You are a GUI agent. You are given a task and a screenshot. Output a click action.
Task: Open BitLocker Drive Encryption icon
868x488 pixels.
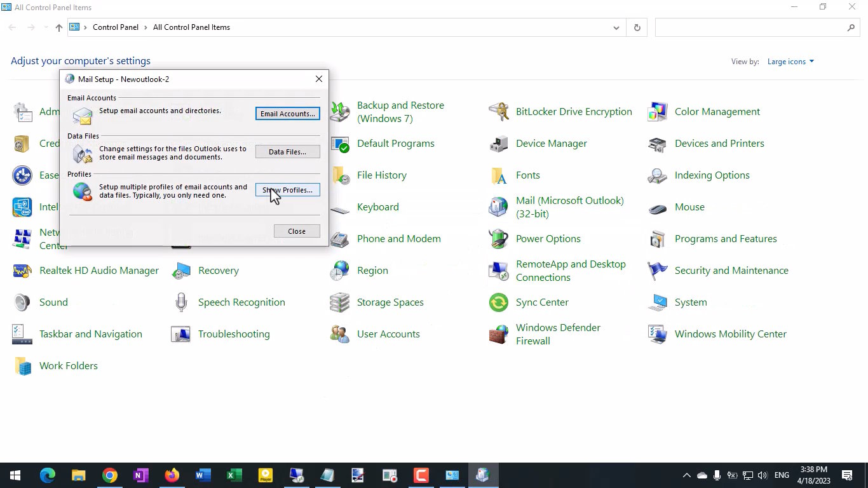pos(499,112)
